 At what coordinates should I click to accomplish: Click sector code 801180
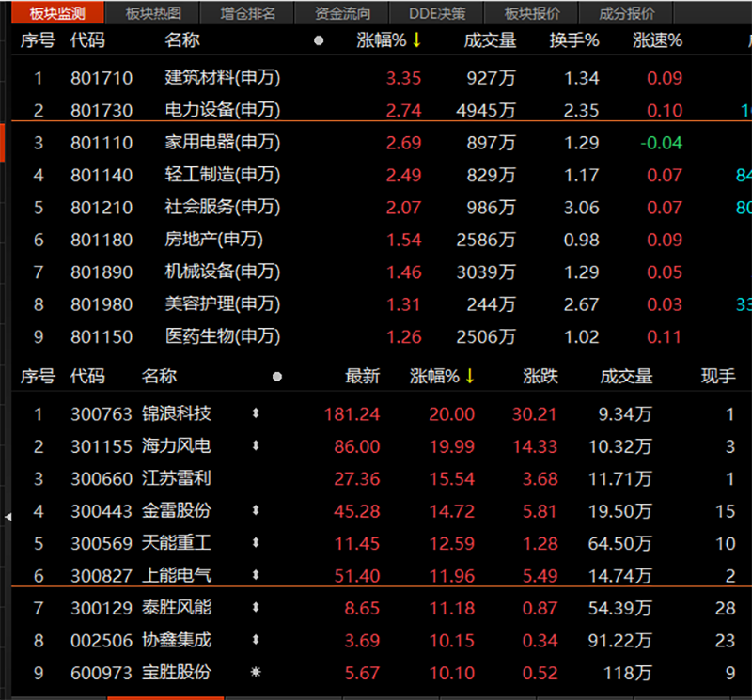pos(102,240)
